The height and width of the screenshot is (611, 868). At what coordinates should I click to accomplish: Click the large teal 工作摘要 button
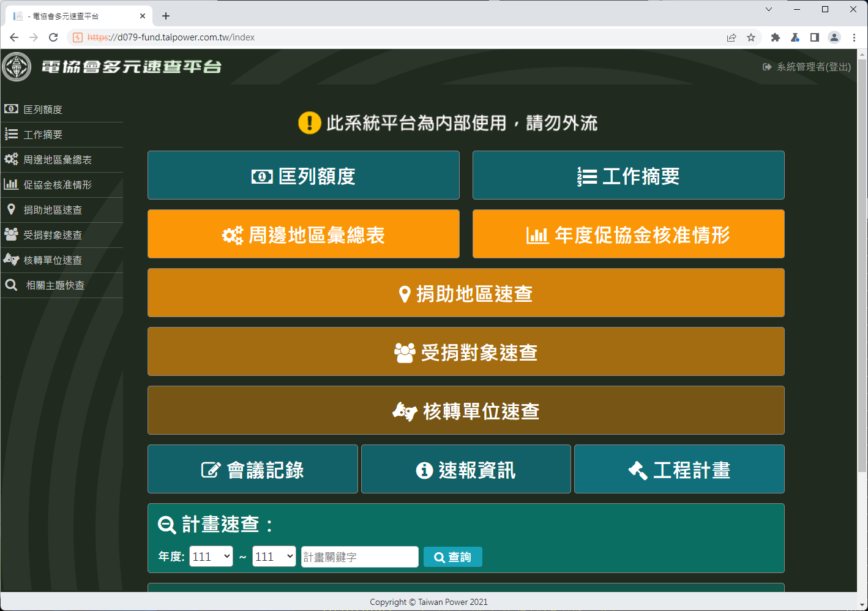[x=629, y=175]
